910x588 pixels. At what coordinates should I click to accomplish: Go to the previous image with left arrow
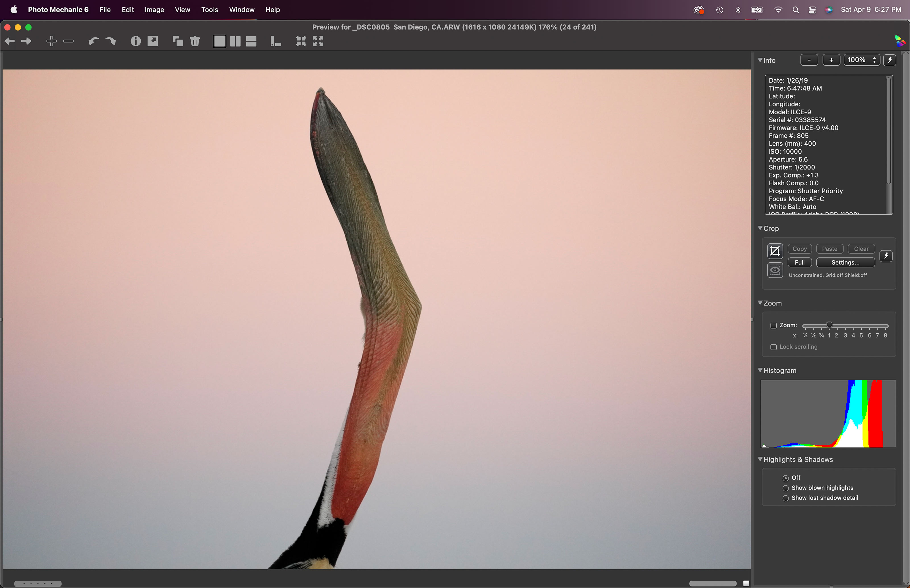[x=10, y=41]
